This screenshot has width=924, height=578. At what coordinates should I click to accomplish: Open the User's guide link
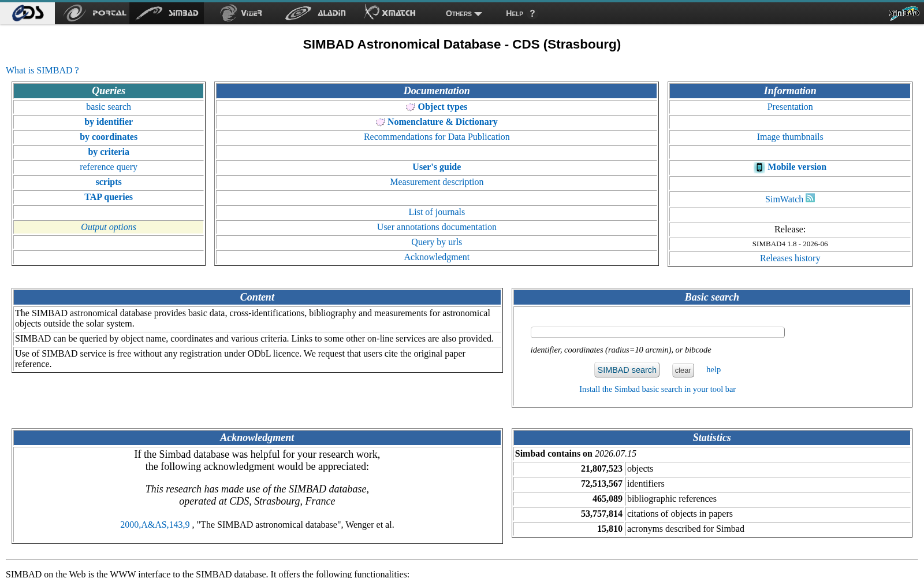coord(437,167)
